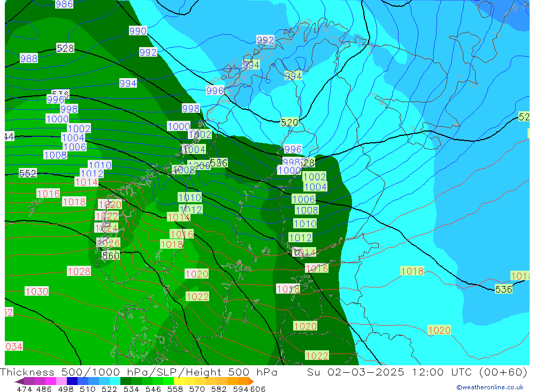Click the red 1030 isobar label
This screenshot has width=535, height=392.
point(37,291)
